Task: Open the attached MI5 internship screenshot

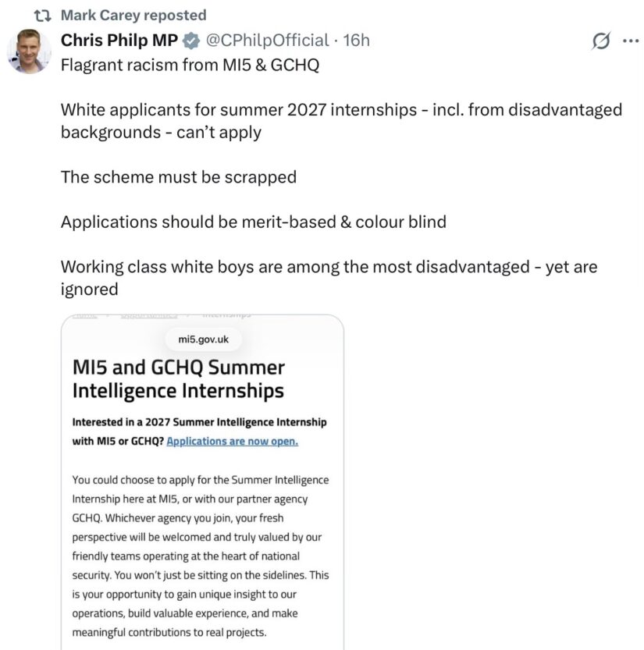Action: [202, 482]
